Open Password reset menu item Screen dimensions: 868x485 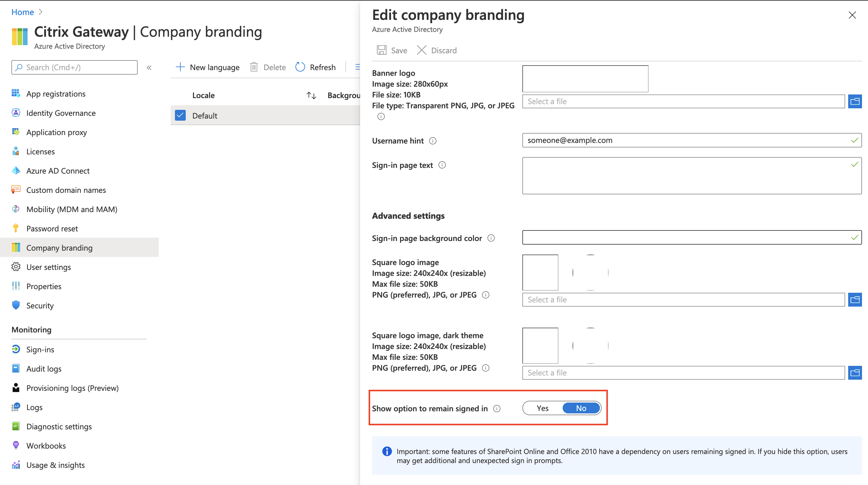[52, 228]
